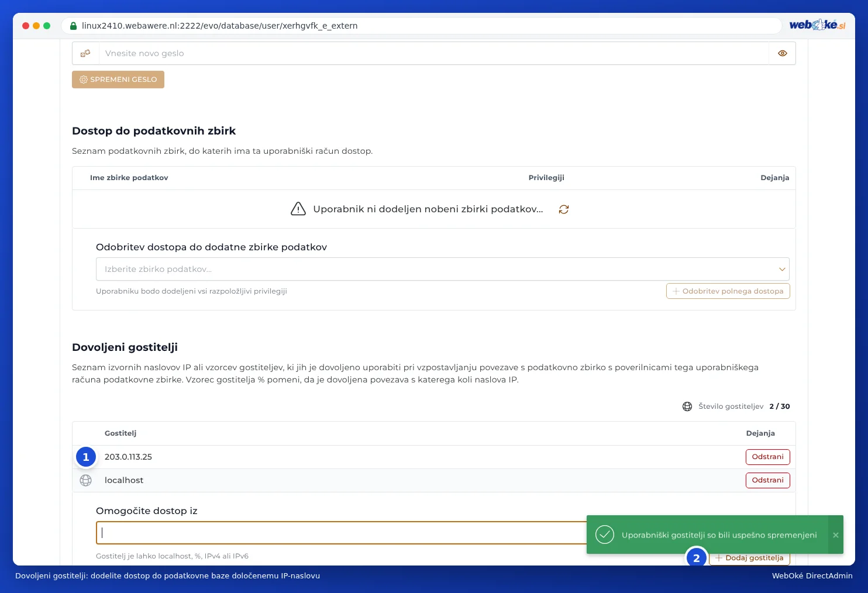The height and width of the screenshot is (593, 868).
Task: Expand the database list using the chevron arrow
Action: 782,269
